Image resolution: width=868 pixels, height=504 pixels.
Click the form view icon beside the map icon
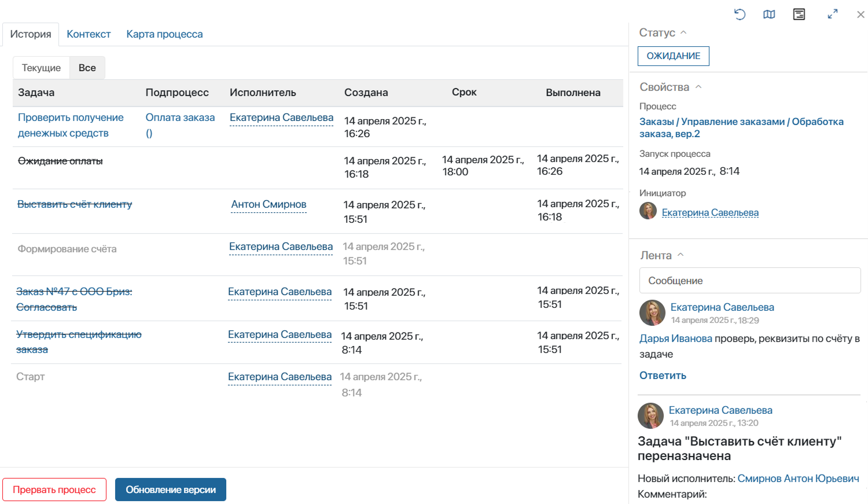coord(799,14)
